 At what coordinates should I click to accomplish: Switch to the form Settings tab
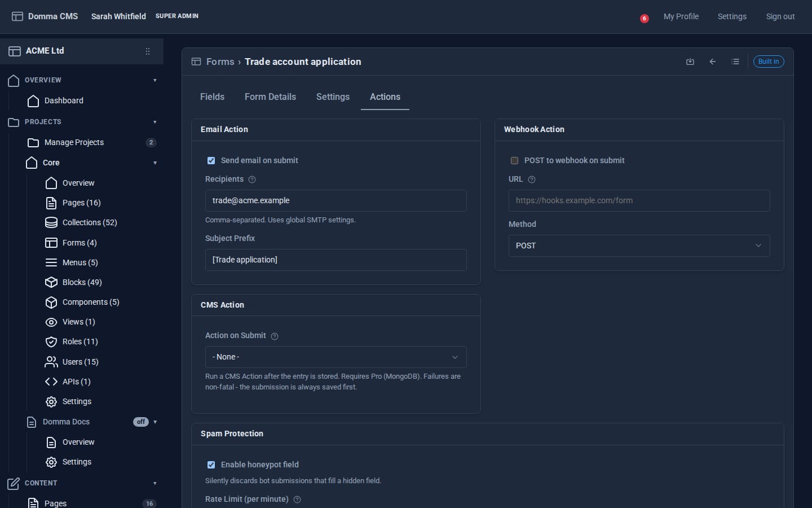tap(333, 97)
